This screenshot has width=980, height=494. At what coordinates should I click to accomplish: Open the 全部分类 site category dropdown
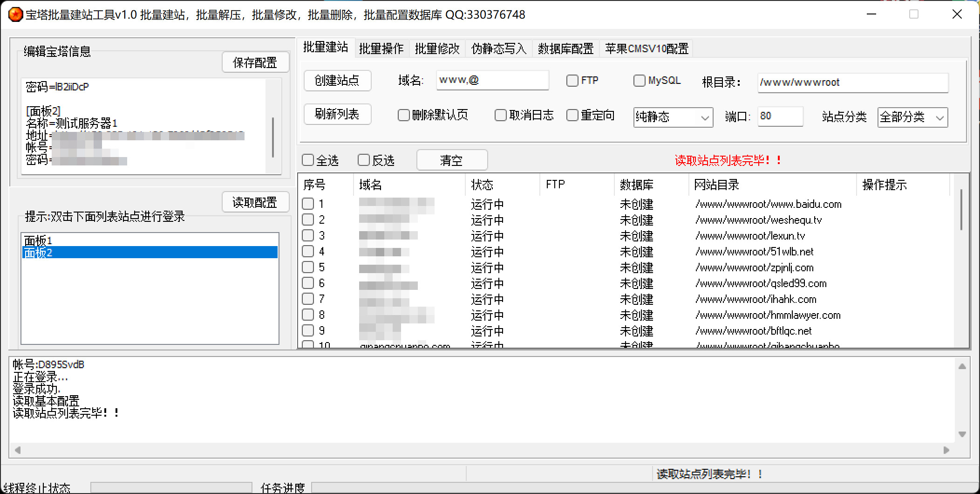(x=912, y=117)
